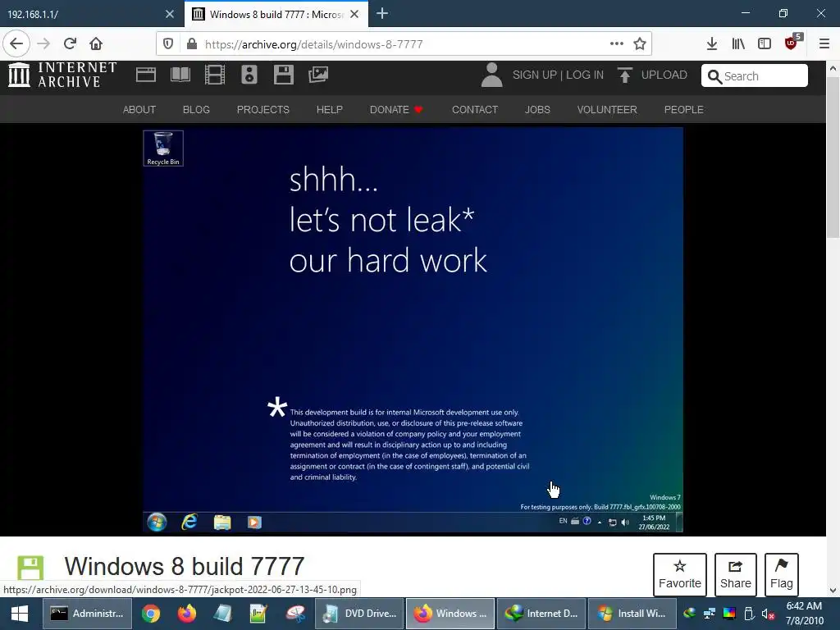Click the scrollbar down arrow
Screen dimensions: 840x630
click(833, 591)
